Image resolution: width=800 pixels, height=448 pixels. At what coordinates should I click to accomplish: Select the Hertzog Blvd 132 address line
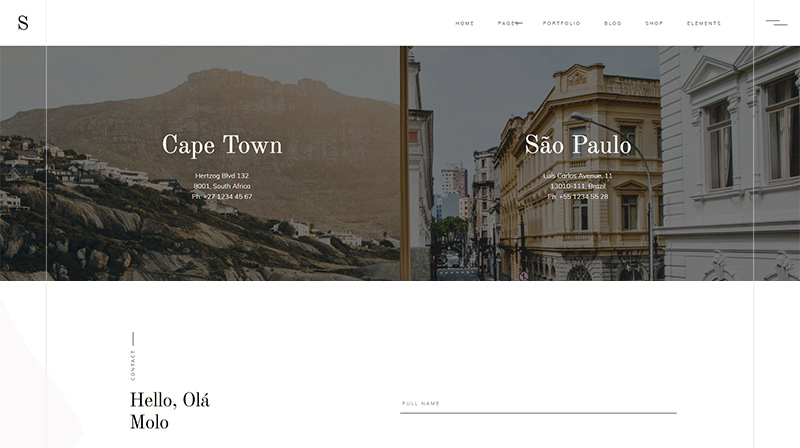222,176
